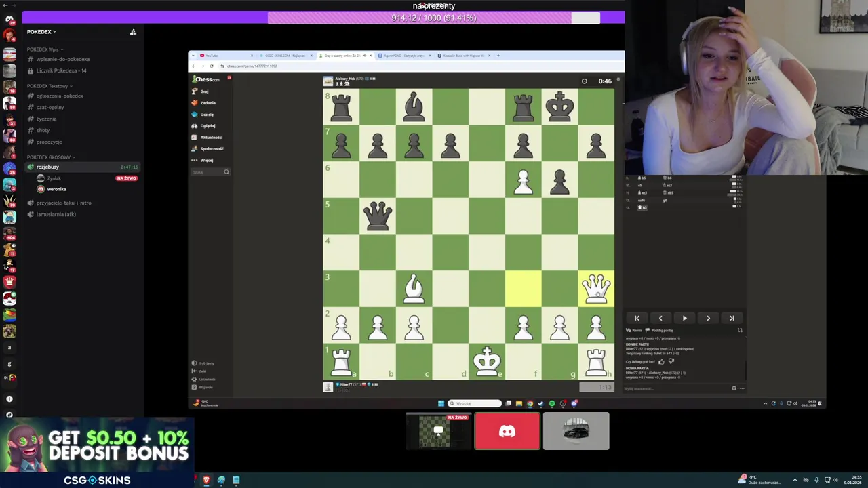
Task: Collapse the POKEDEX Tekstowy category
Action: tap(48, 86)
